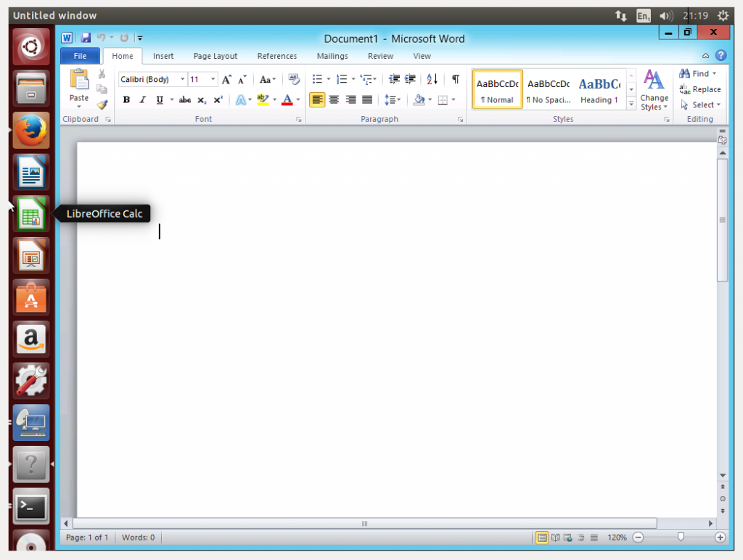This screenshot has width=743, height=560.
Task: Click the Borders icon
Action: point(443,100)
